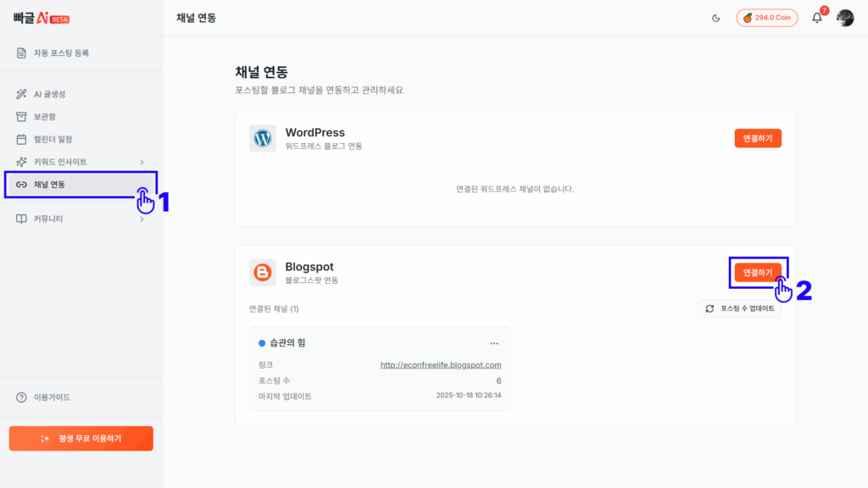Open the 습관의 힘 channel options menu
868x488 pixels.
pos(494,344)
